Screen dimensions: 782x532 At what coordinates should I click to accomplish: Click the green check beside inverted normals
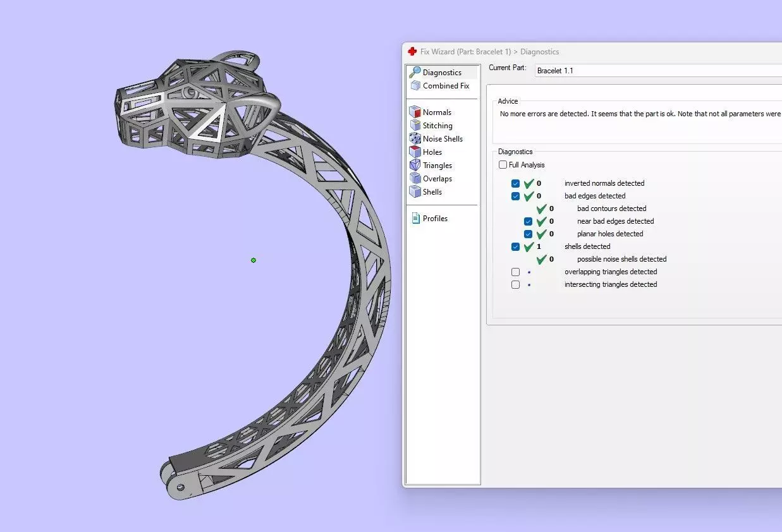(x=528, y=183)
